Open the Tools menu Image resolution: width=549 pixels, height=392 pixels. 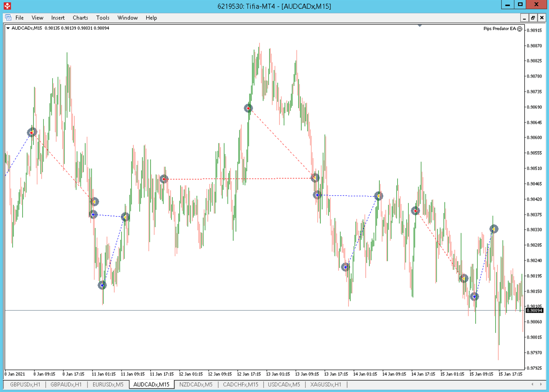(x=103, y=18)
